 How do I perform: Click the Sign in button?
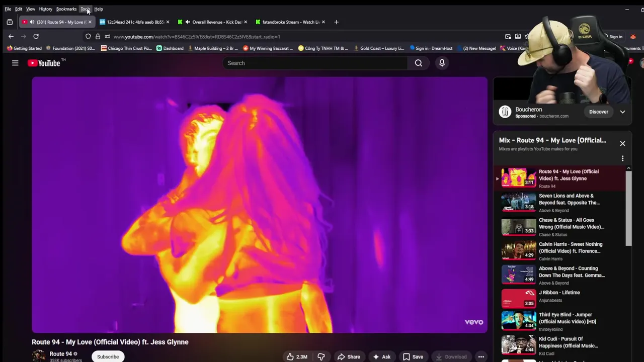[616, 37]
